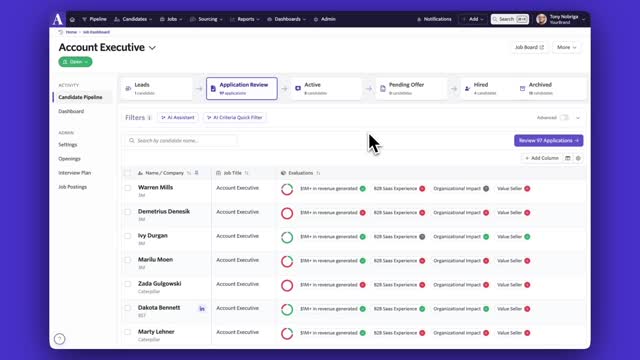Click table layout icon beside Add Column
The width and height of the screenshot is (640, 360).
(x=568, y=158)
